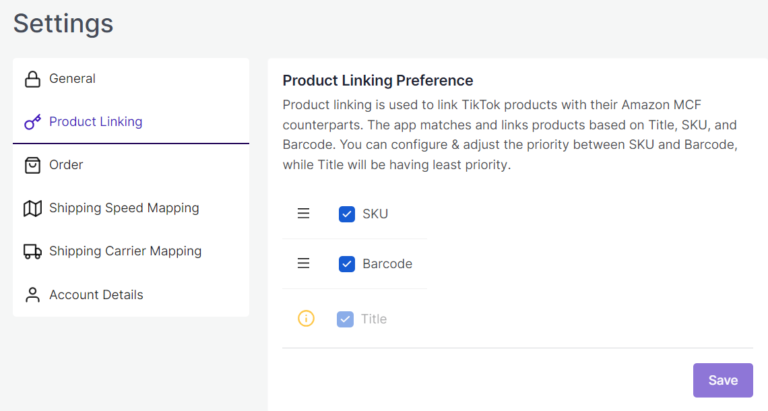
Task: Click the Barcode label text
Action: (387, 264)
